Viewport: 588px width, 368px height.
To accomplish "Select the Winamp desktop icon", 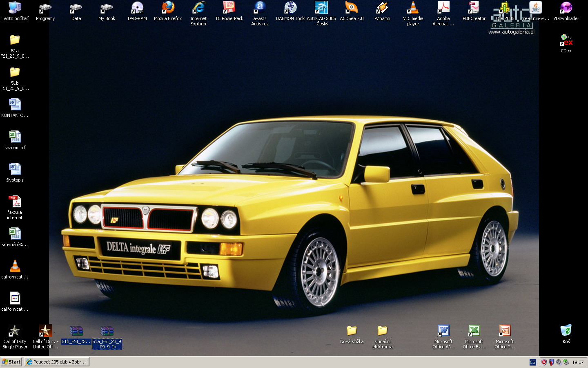I will click(382, 8).
